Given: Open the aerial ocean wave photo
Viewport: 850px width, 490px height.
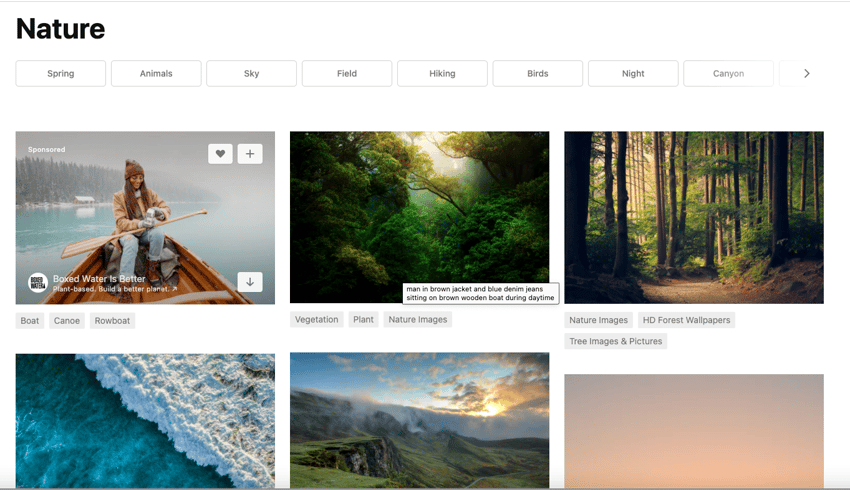Looking at the screenshot, I should [x=145, y=421].
